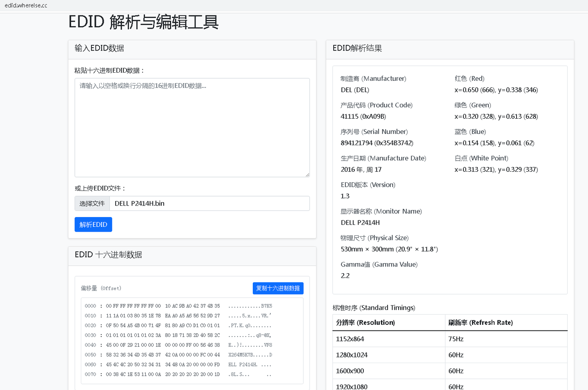Select the DELL P2414H.bin file name field
The width and height of the screenshot is (588, 390).
(209, 204)
